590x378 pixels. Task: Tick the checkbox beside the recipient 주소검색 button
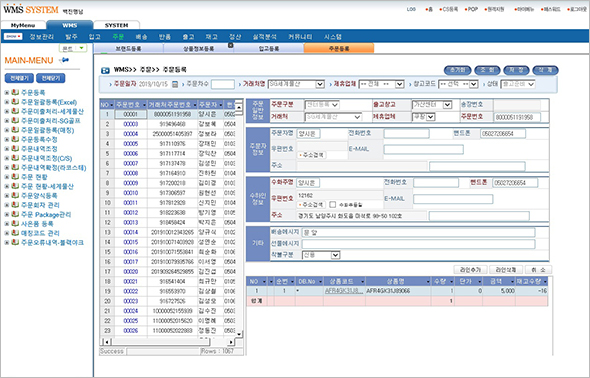click(x=333, y=205)
